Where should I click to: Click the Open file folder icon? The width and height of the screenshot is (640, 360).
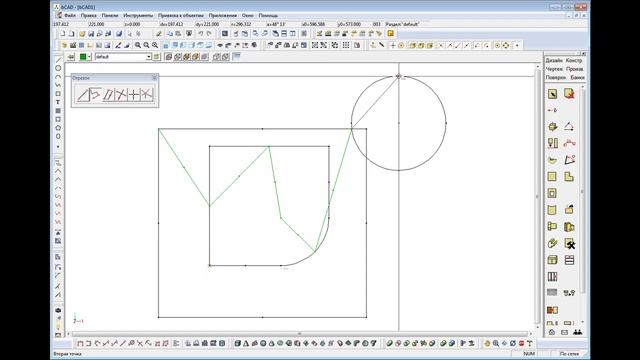click(x=82, y=34)
